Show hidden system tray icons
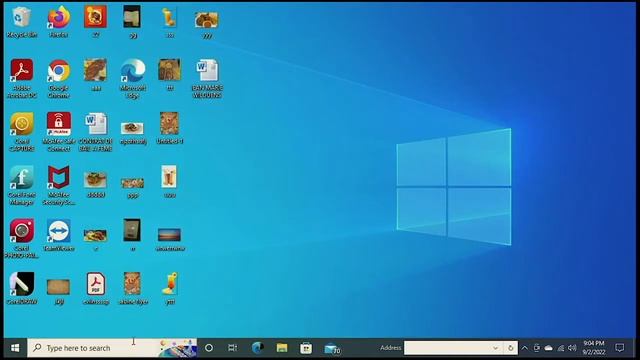 [524, 348]
